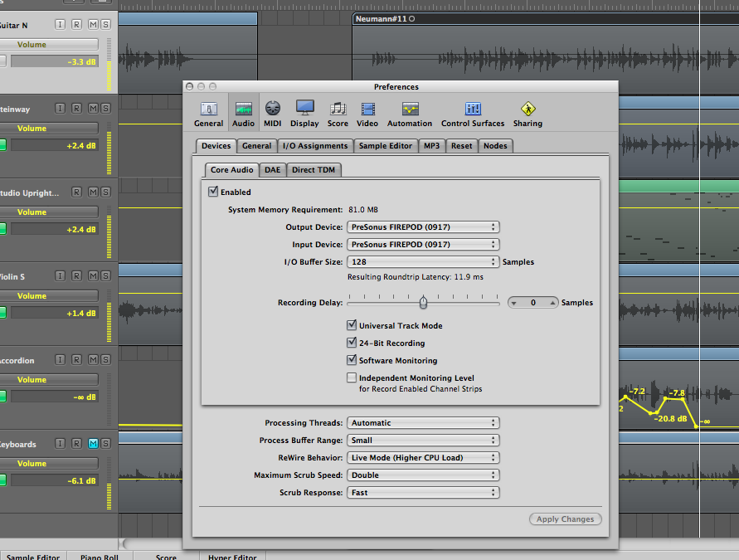Toggle input monitoring on Violin S track
The width and height of the screenshot is (739, 560).
point(60,275)
